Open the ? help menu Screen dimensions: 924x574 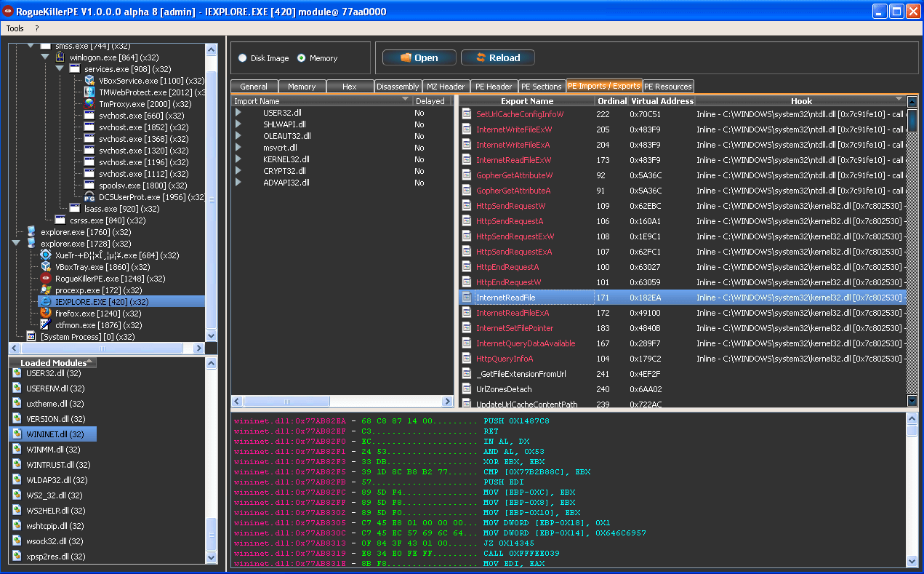pos(37,28)
